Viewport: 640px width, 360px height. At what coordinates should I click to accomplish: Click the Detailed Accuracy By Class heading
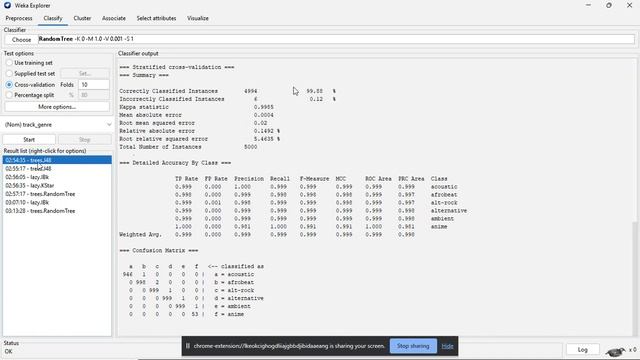click(x=175, y=163)
